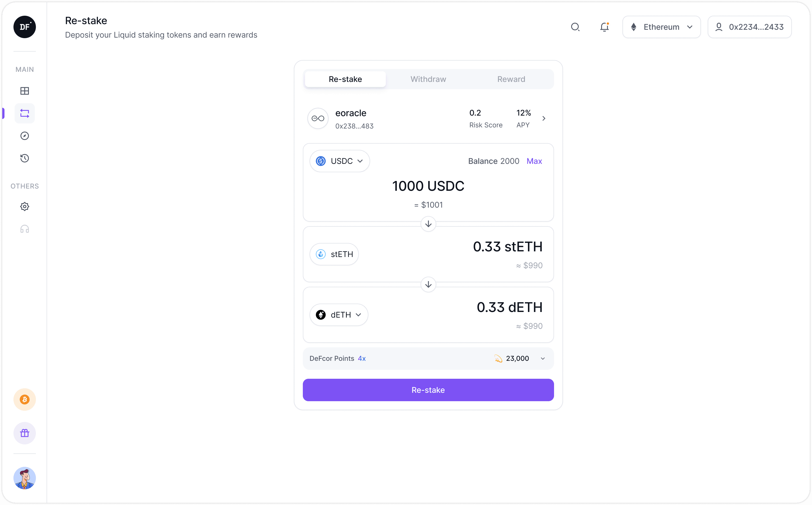Screen dimensions: 812x505
Task: Open the dETH token selector
Action: point(339,315)
